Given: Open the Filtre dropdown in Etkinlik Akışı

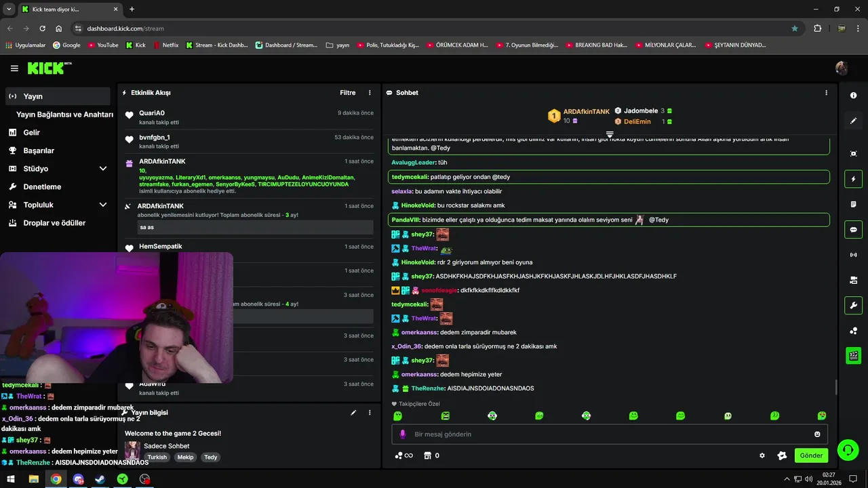Looking at the screenshot, I should 347,93.
